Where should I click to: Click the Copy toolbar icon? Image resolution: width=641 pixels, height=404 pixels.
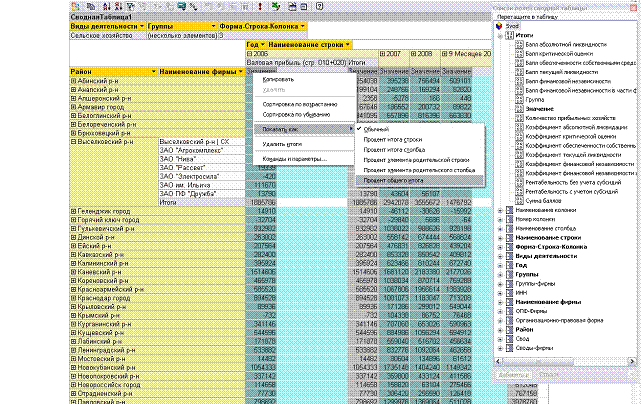(91, 7)
